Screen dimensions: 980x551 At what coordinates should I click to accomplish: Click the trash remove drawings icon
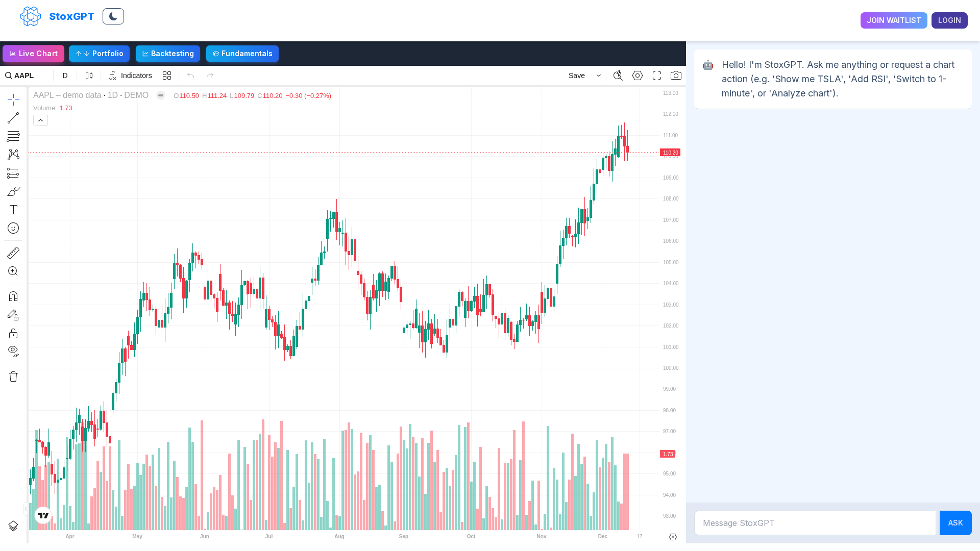point(13,377)
